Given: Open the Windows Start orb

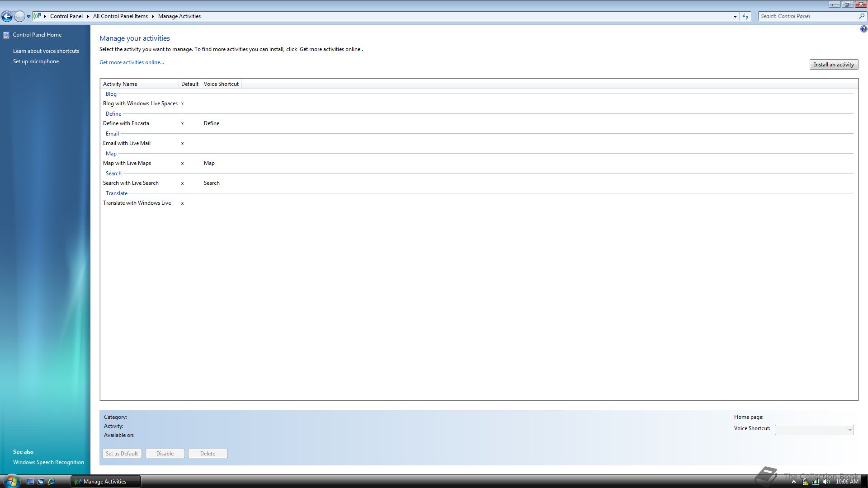Looking at the screenshot, I should (x=11, y=481).
